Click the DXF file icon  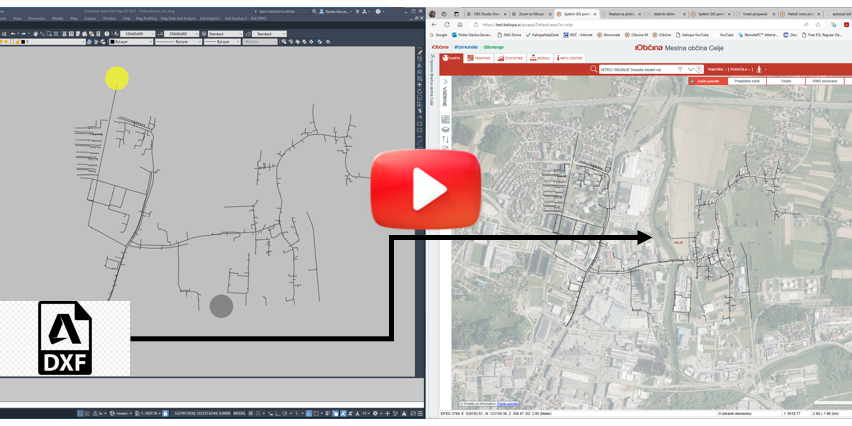click(64, 338)
